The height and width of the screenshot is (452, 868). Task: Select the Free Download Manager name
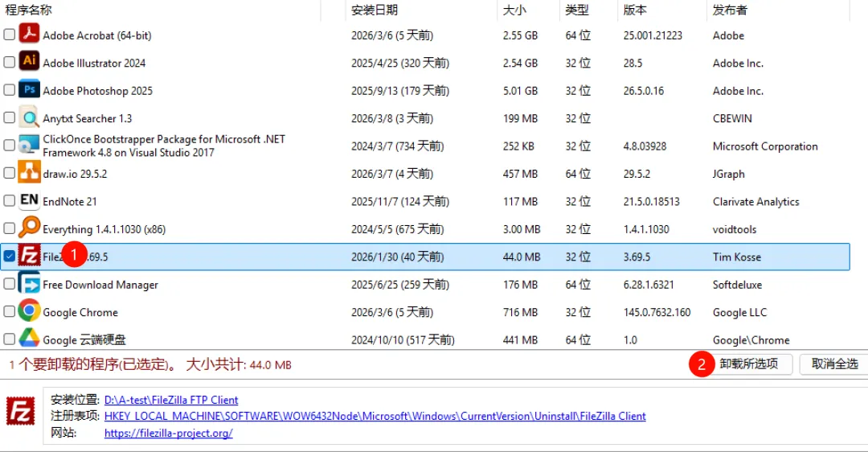(x=100, y=285)
